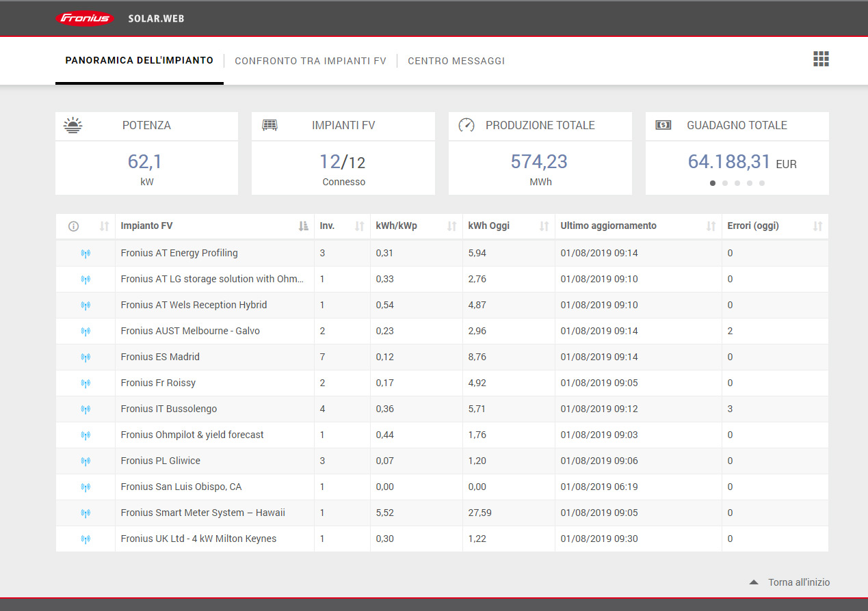Open the Centro Messaggi tab
This screenshot has height=611, width=868.
tap(456, 61)
